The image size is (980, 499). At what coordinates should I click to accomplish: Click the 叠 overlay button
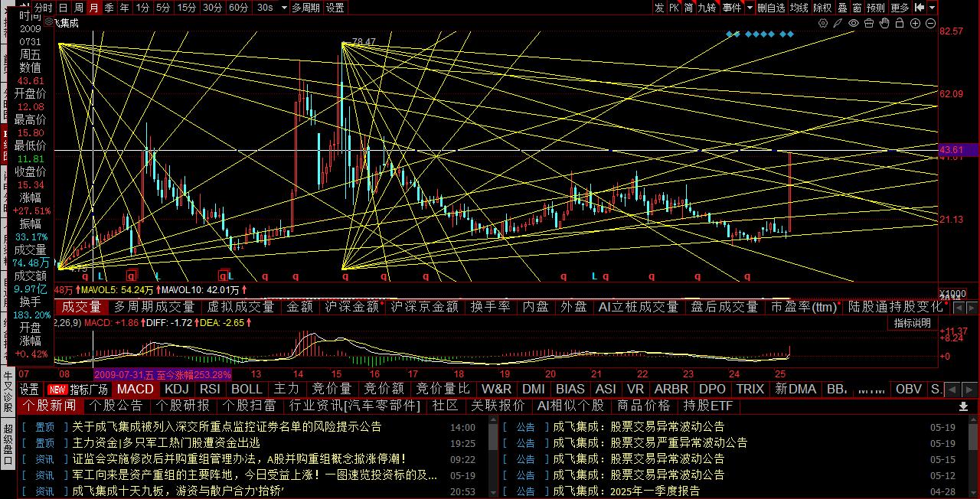842,8
